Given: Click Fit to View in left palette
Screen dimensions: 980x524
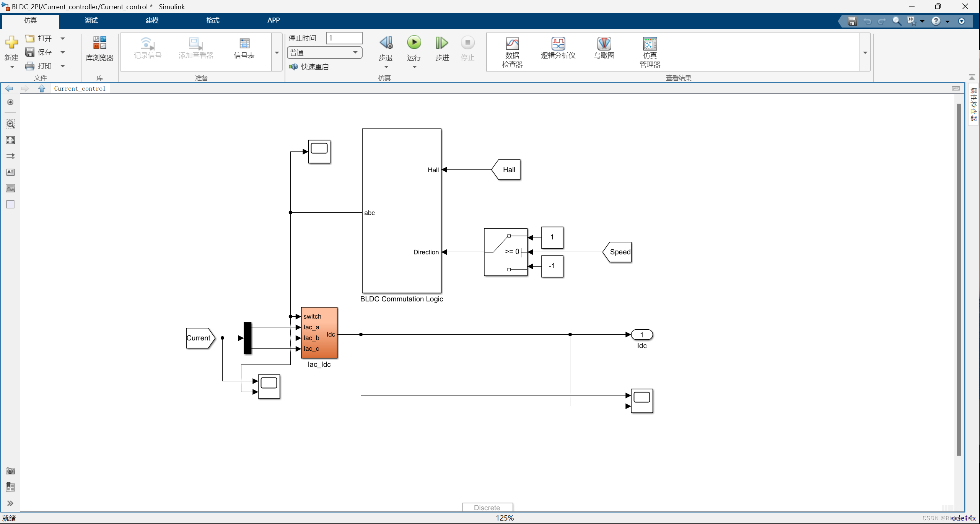Looking at the screenshot, I should pyautogui.click(x=10, y=140).
